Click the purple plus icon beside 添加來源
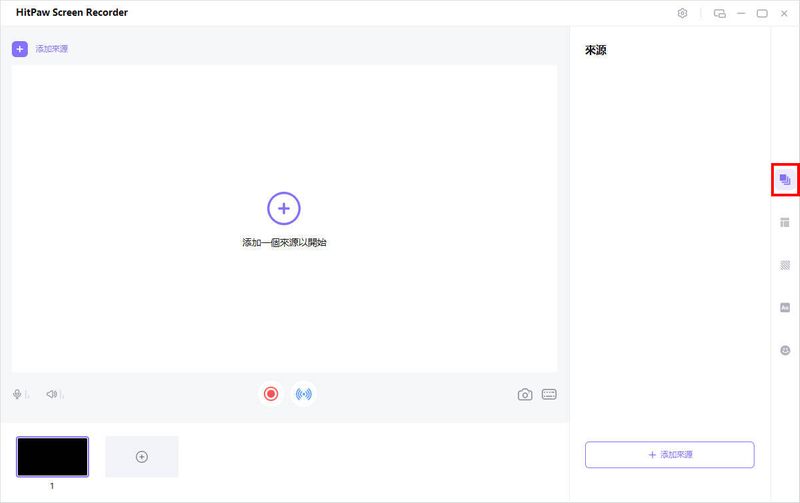This screenshot has width=800, height=503. pos(20,49)
